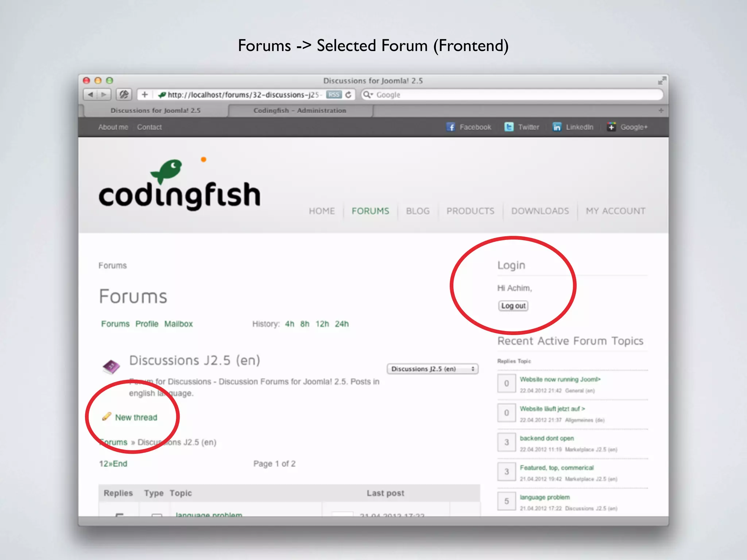Open sidebar topic 'language problem'
This screenshot has width=747, height=560.
[x=545, y=497]
